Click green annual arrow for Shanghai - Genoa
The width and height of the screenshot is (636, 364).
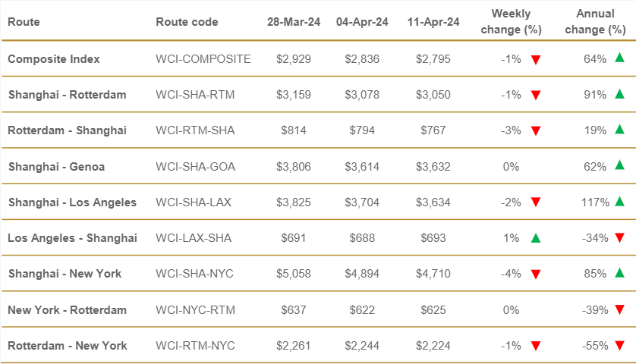pyautogui.click(x=619, y=165)
